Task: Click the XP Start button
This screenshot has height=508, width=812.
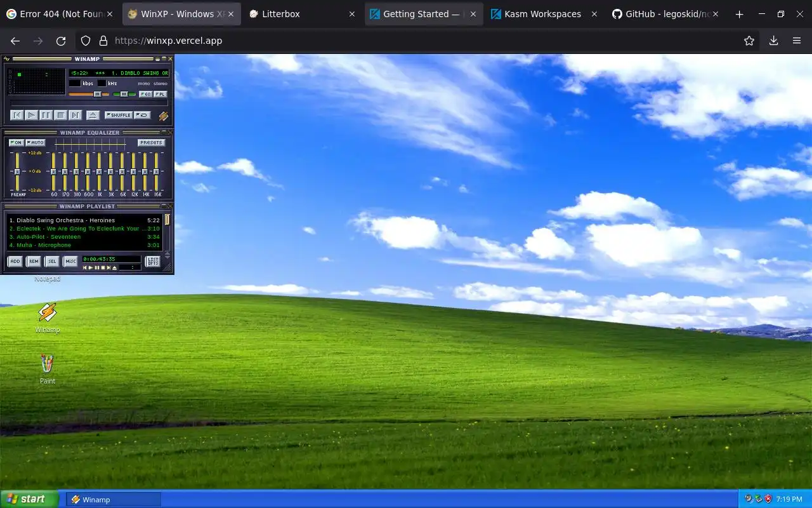Action: pos(29,499)
